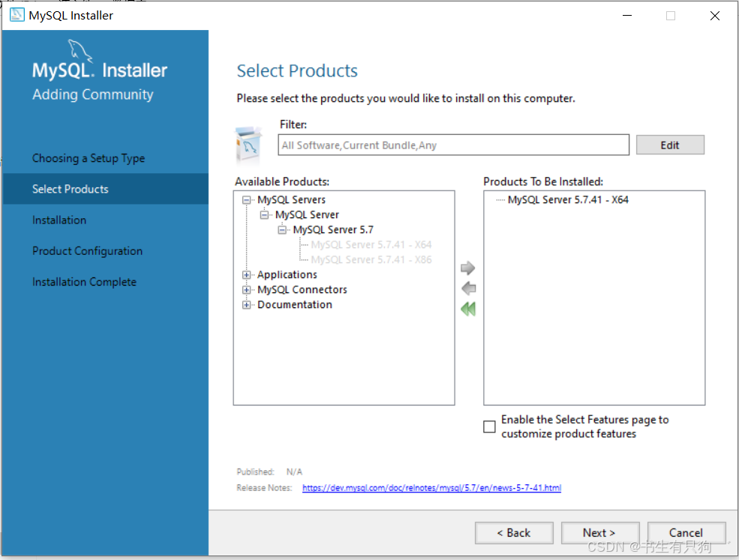The height and width of the screenshot is (560, 739).
Task: Select the Documentation label in tree
Action: tap(295, 304)
